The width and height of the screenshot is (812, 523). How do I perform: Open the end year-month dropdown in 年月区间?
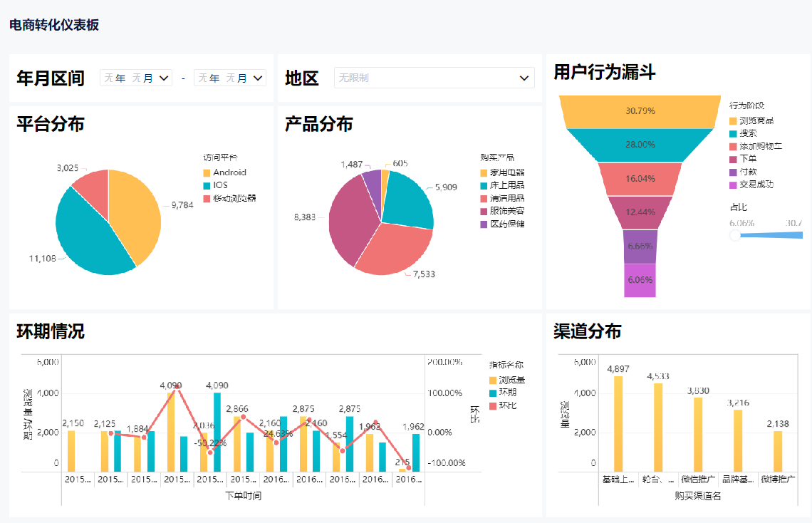(x=230, y=78)
